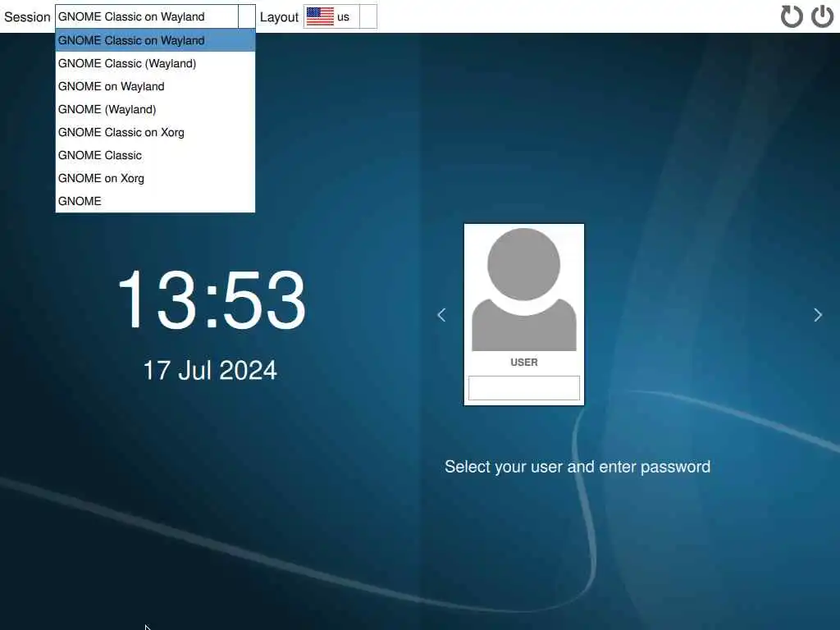Show the previous user with left chevron

tap(441, 315)
